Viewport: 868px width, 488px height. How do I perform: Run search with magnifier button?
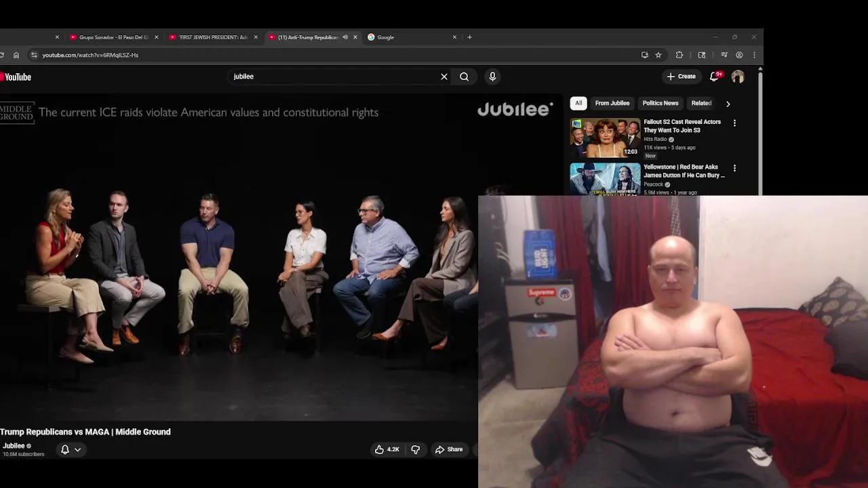click(x=465, y=77)
